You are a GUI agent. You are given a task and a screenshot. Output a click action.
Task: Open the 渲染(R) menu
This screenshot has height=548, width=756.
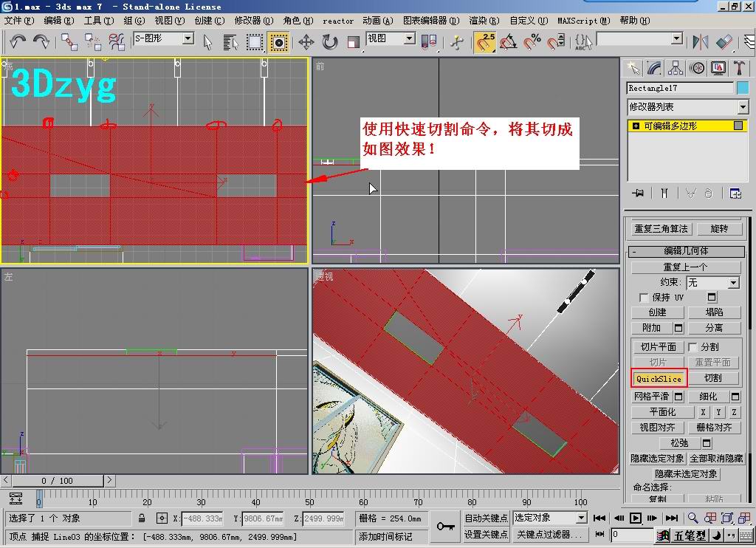click(x=484, y=21)
